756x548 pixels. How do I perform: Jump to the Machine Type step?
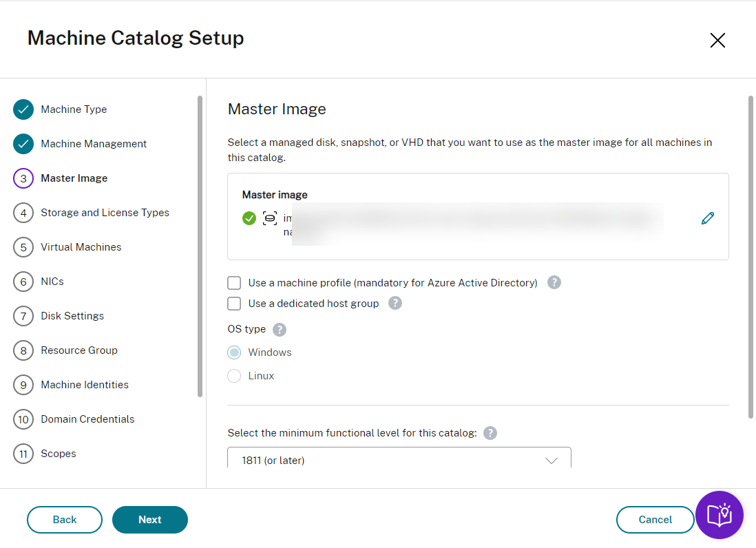click(74, 109)
